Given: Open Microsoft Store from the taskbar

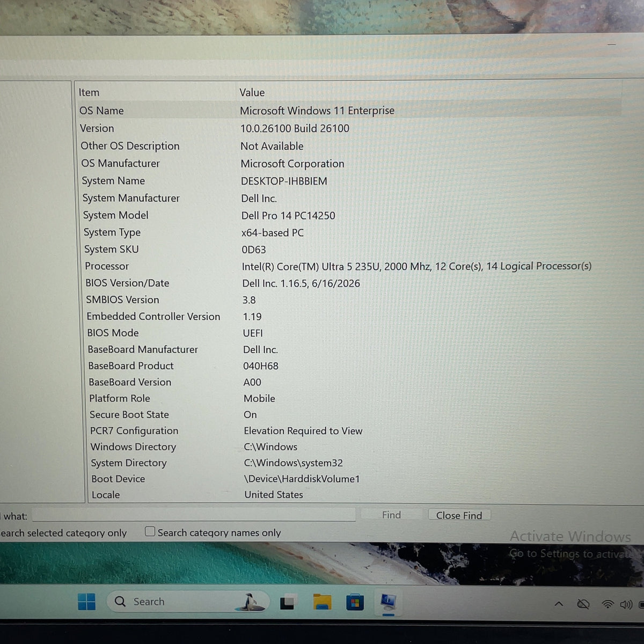Looking at the screenshot, I should pos(355,603).
